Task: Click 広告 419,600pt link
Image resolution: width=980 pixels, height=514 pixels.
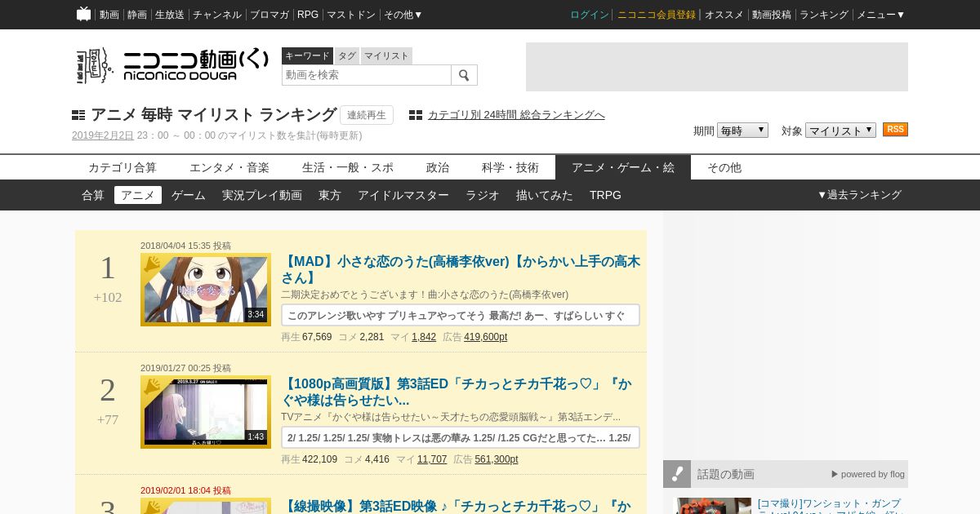Action: click(x=485, y=337)
